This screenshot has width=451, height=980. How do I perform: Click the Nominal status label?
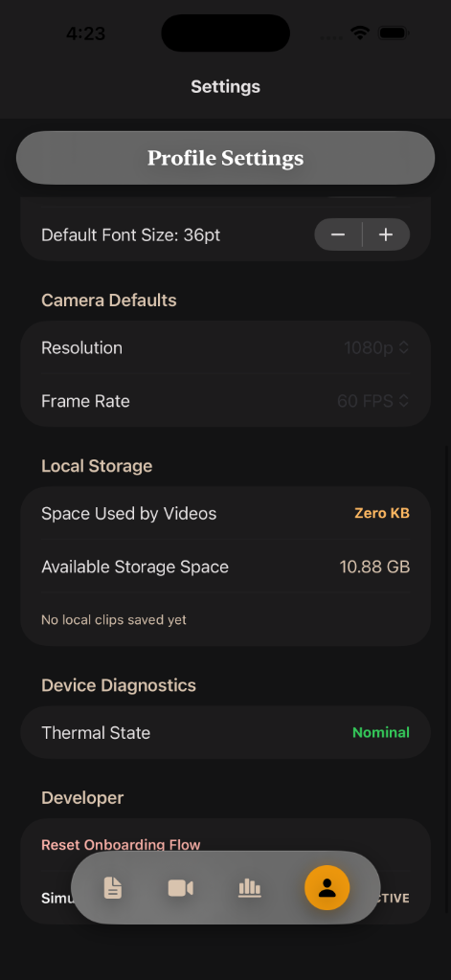click(x=381, y=732)
